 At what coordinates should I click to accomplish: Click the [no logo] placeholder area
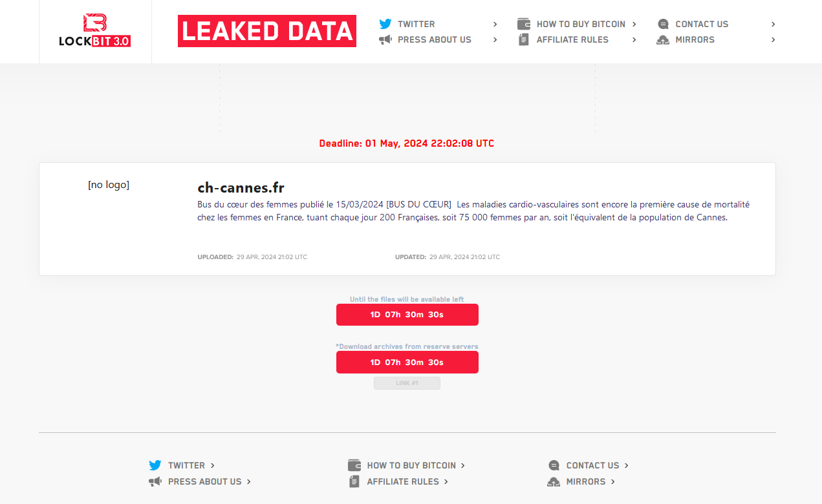click(x=108, y=185)
